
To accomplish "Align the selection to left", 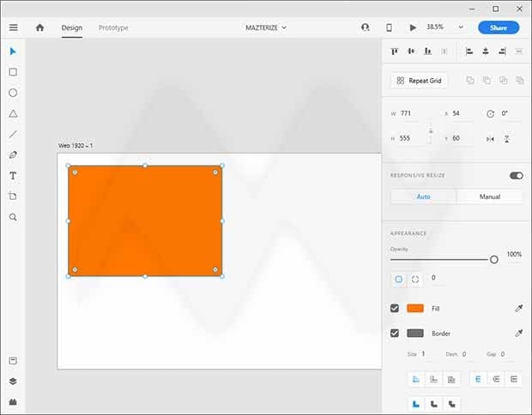I will [x=469, y=51].
